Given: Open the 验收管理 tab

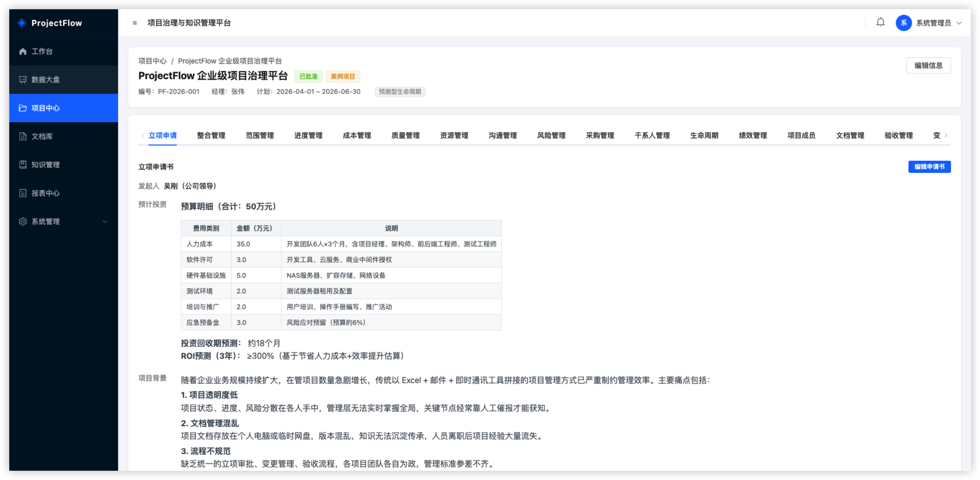Looking at the screenshot, I should click(x=899, y=135).
